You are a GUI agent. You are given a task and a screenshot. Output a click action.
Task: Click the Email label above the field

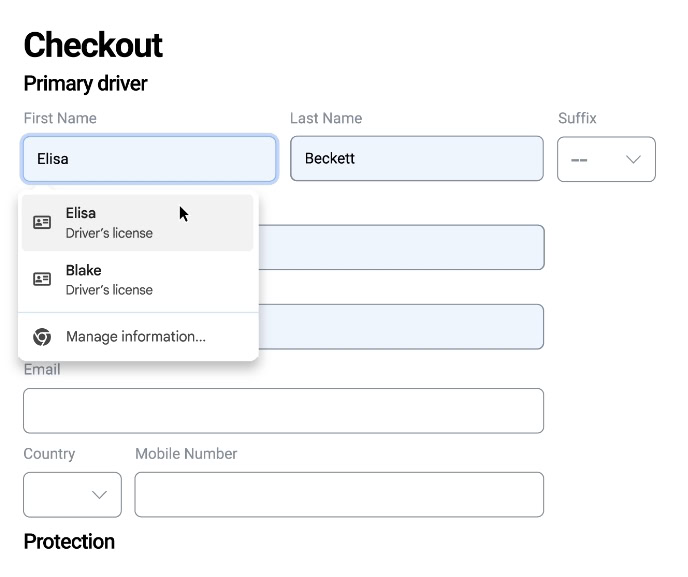(42, 370)
